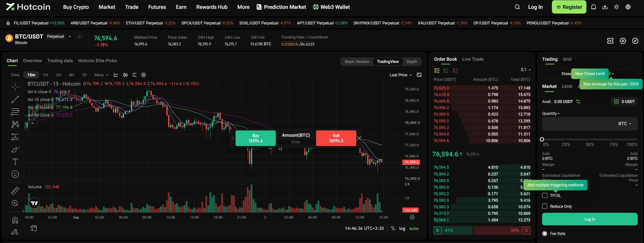Switch to the Live Trade tab
This screenshot has height=243, width=644.
(x=473, y=59)
